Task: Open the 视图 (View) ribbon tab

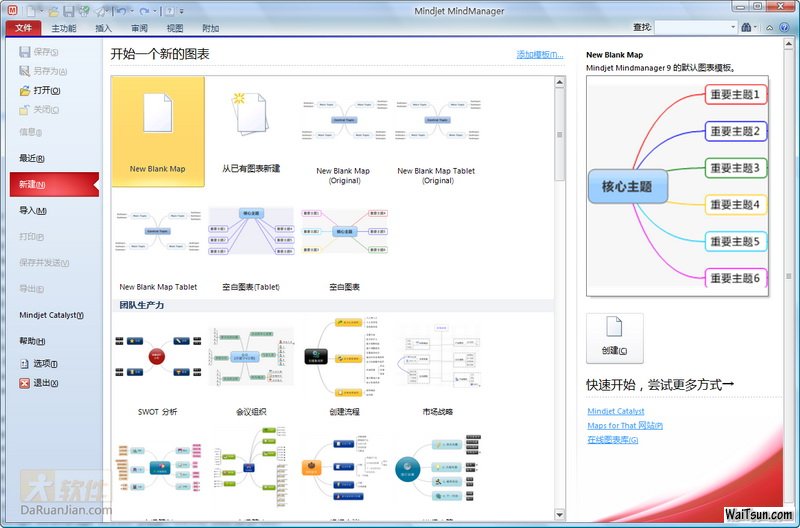Action: (x=175, y=28)
